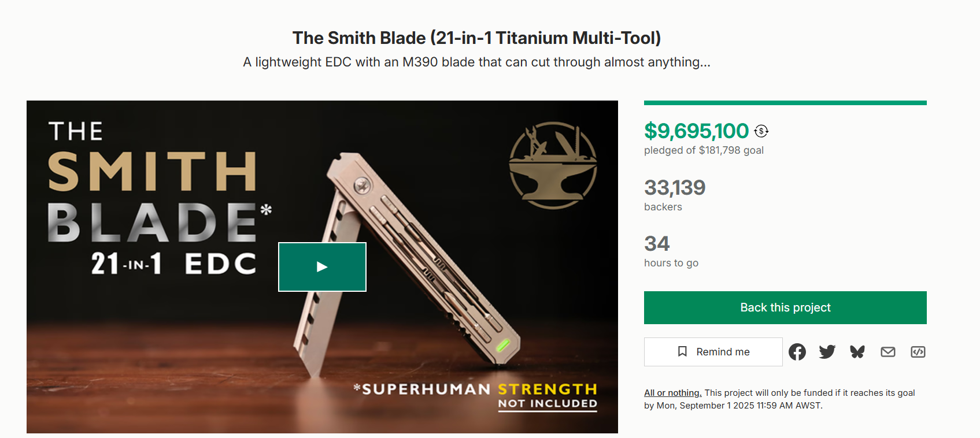Convert the pledged amount to another currency
The image size is (980, 438).
[761, 131]
